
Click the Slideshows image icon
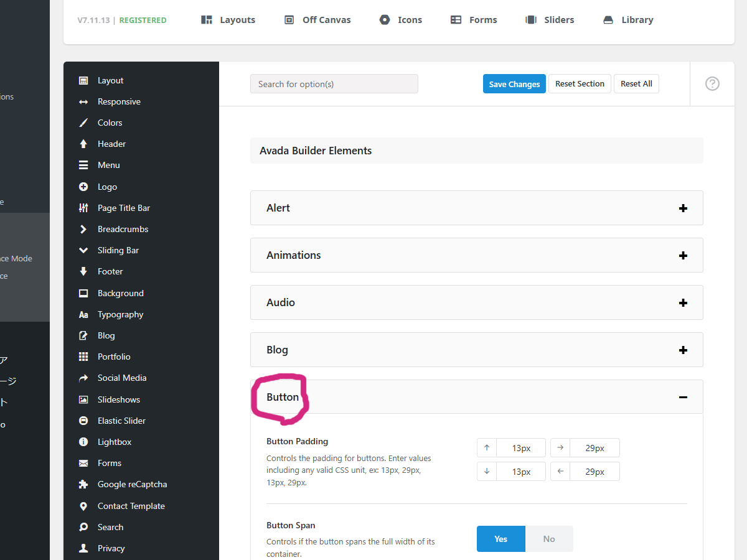point(83,399)
